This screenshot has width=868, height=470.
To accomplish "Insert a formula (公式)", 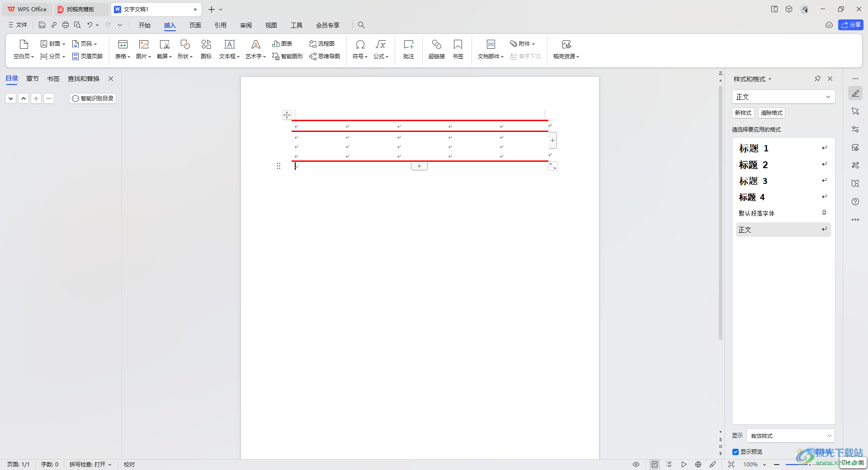I will pyautogui.click(x=381, y=44).
